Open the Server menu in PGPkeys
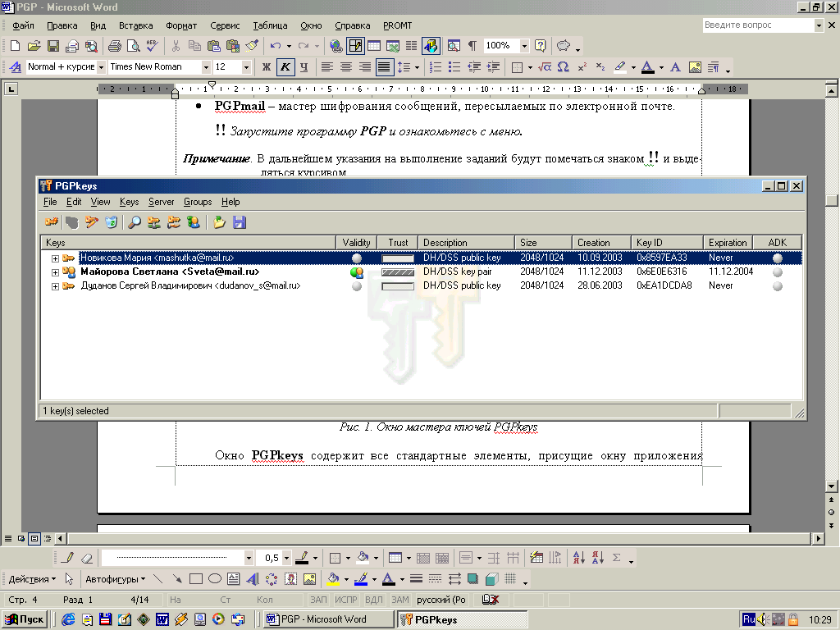Screen dimensions: 840x630 [162, 202]
